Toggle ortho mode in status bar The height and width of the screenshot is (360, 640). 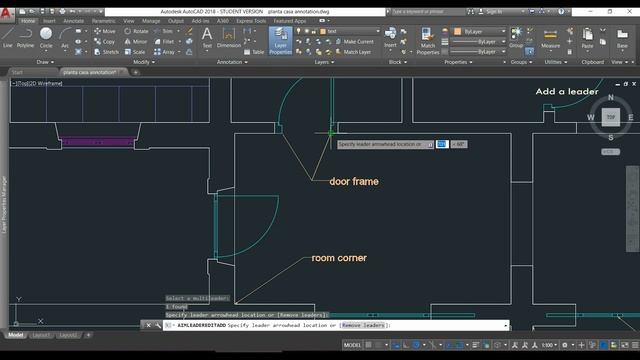(406, 345)
